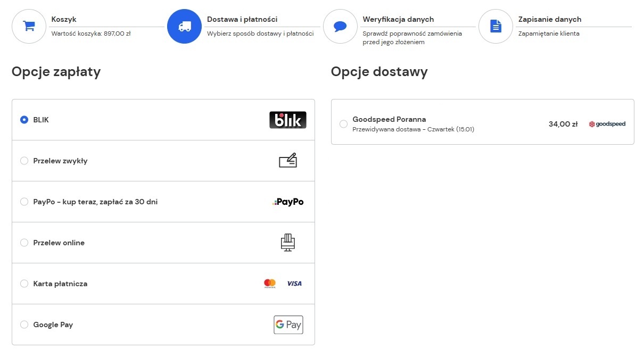
Task: Choose Karta płatnicza radio button
Action: (24, 284)
